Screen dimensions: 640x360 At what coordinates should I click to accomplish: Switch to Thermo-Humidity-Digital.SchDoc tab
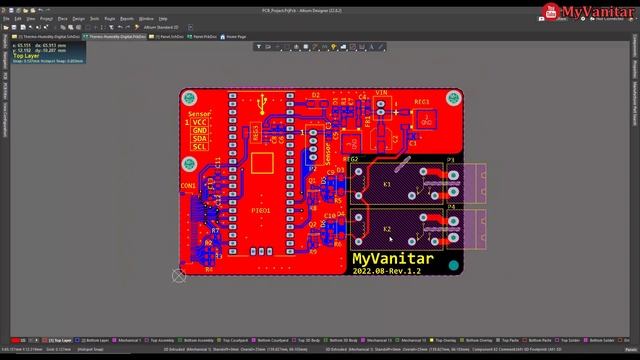[x=46, y=37]
